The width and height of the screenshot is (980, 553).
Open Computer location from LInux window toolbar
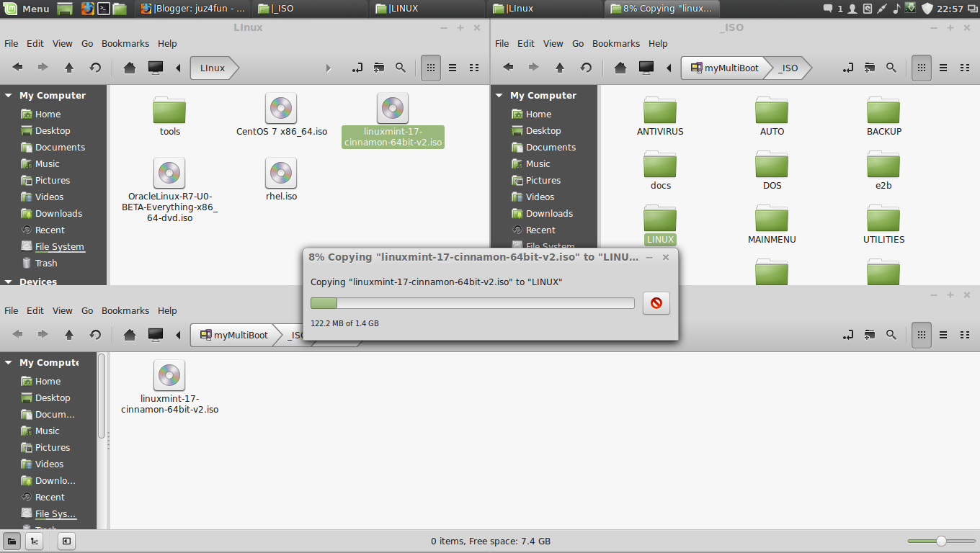tap(155, 68)
